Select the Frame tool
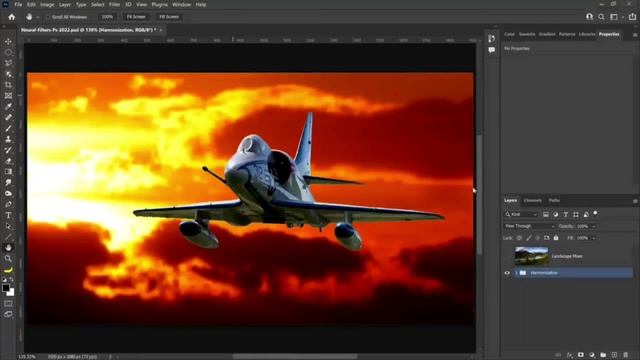Image resolution: width=640 pixels, height=360 pixels. tap(8, 96)
